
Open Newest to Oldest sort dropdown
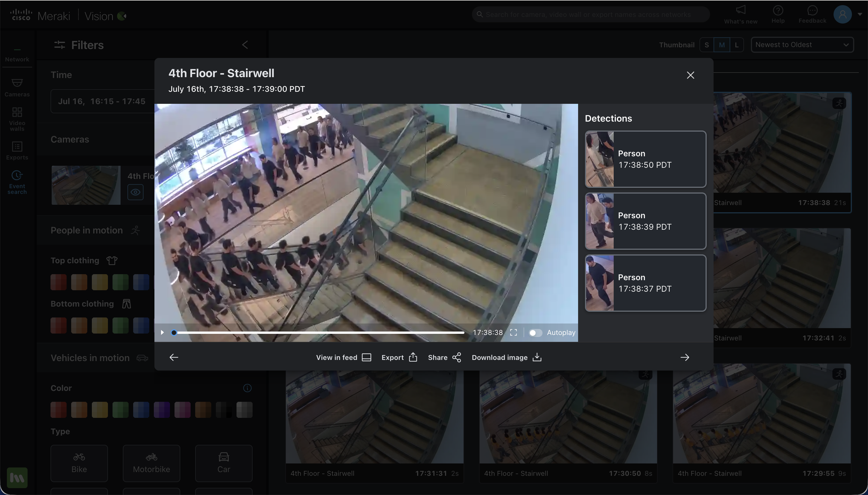802,45
